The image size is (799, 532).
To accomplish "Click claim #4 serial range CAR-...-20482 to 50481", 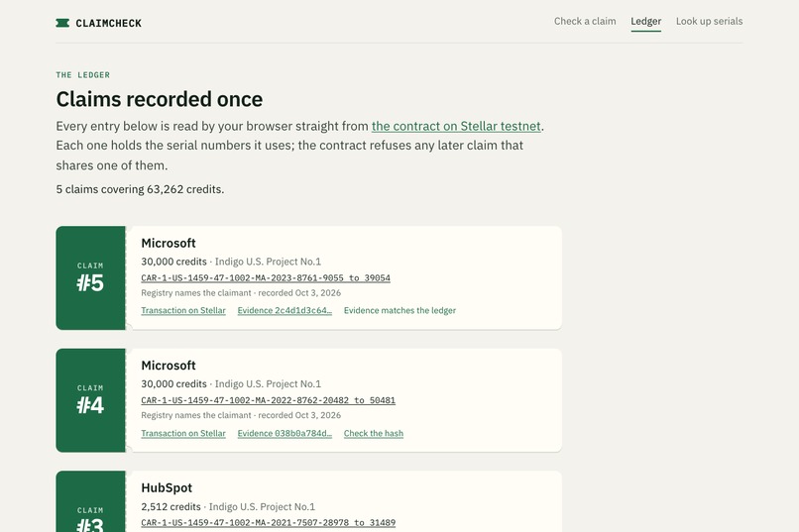I will click(268, 400).
